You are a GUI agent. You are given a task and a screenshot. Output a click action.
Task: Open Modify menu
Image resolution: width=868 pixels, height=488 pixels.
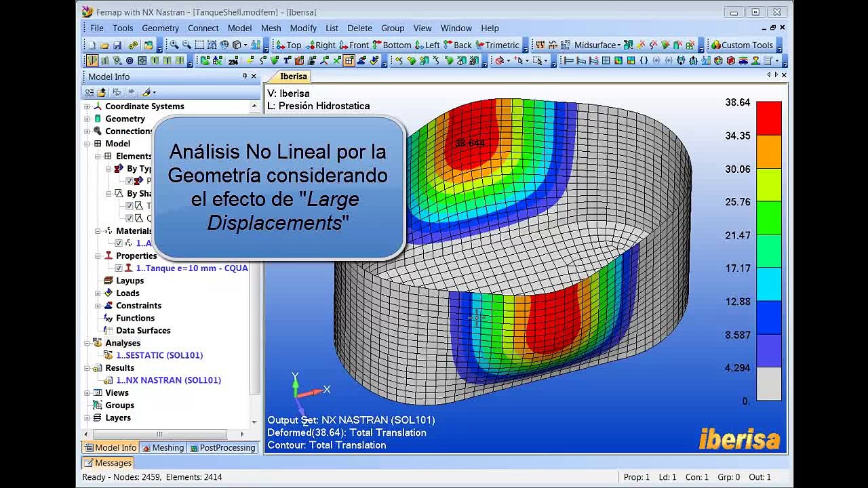coord(303,28)
